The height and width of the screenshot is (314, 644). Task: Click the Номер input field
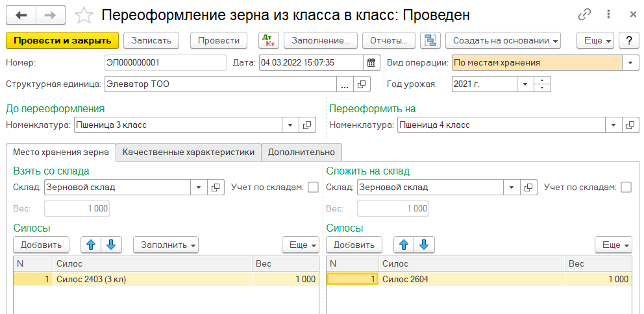coord(164,63)
